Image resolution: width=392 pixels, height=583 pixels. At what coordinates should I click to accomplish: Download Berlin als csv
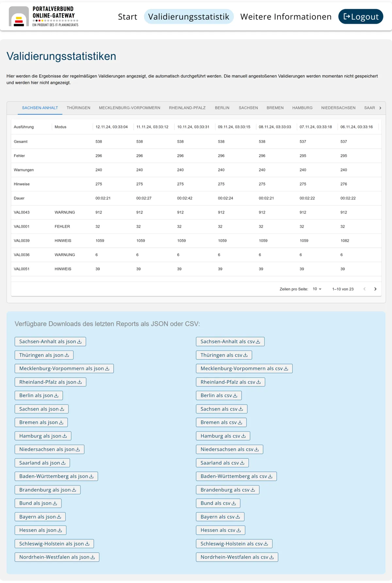tap(219, 396)
